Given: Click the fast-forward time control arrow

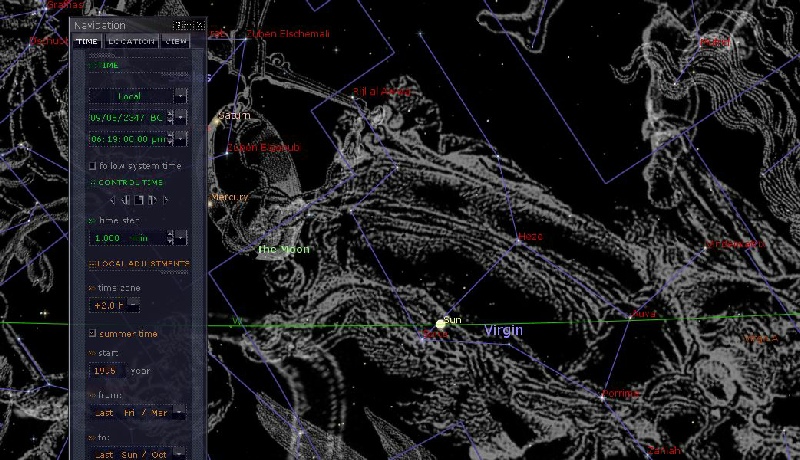Looking at the screenshot, I should click(165, 200).
